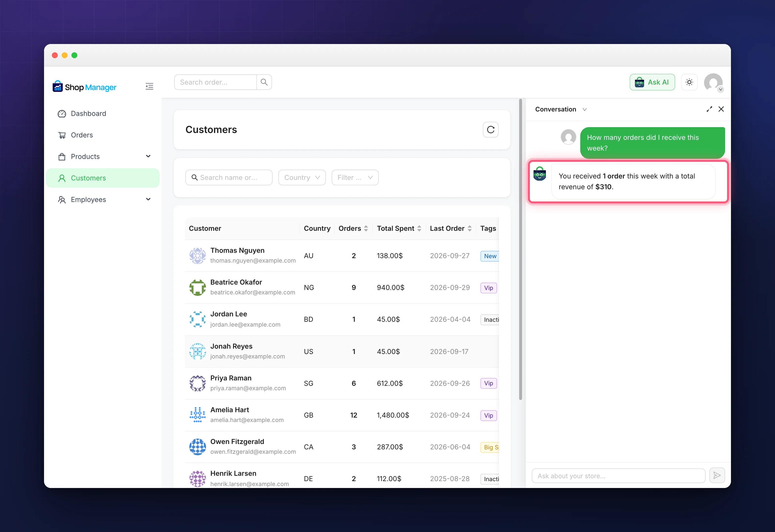This screenshot has width=775, height=532.
Task: Click the Inactive tag on Jordan Lee's row
Action: (x=490, y=320)
